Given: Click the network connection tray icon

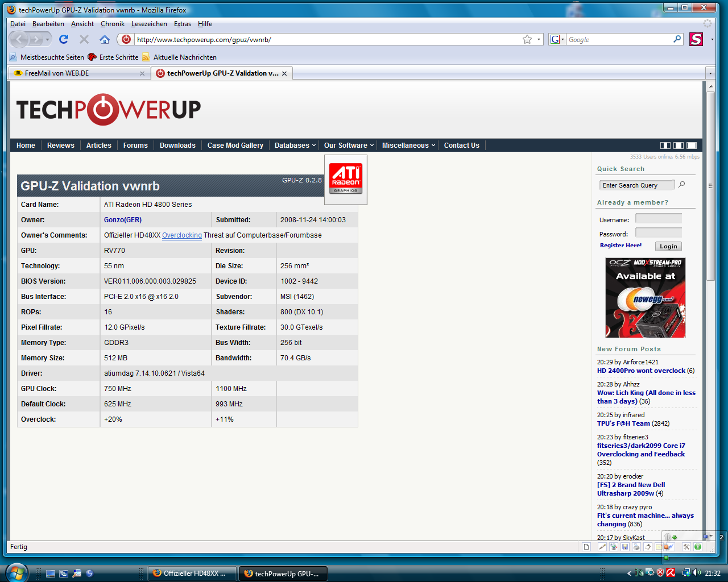Looking at the screenshot, I should pos(686,573).
